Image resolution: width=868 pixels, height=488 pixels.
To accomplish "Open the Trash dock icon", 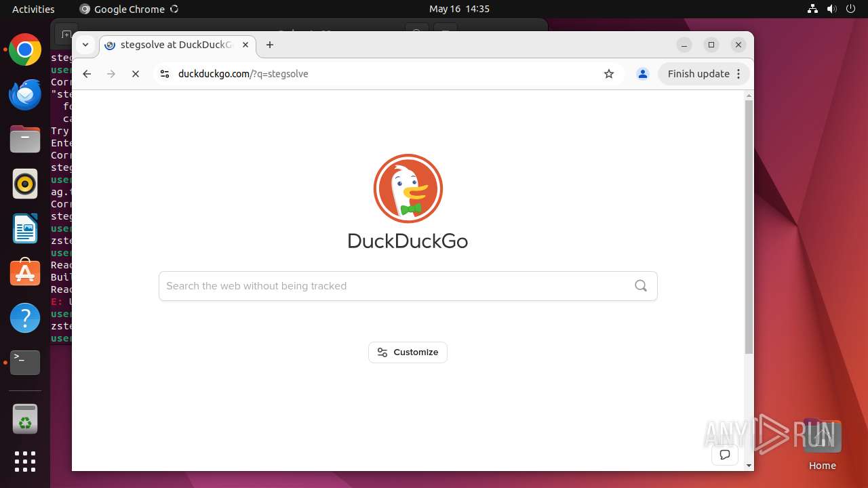I will [x=25, y=419].
